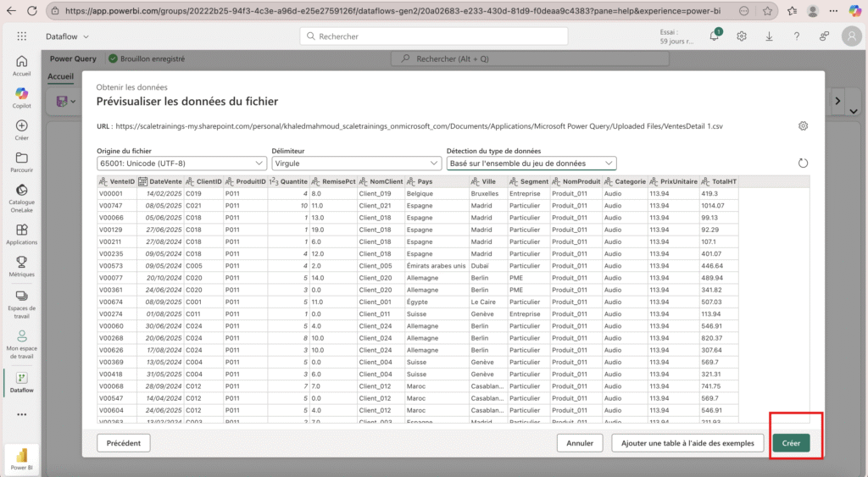
Task: Click the Power BI icon at bottom left
Action: click(21, 458)
